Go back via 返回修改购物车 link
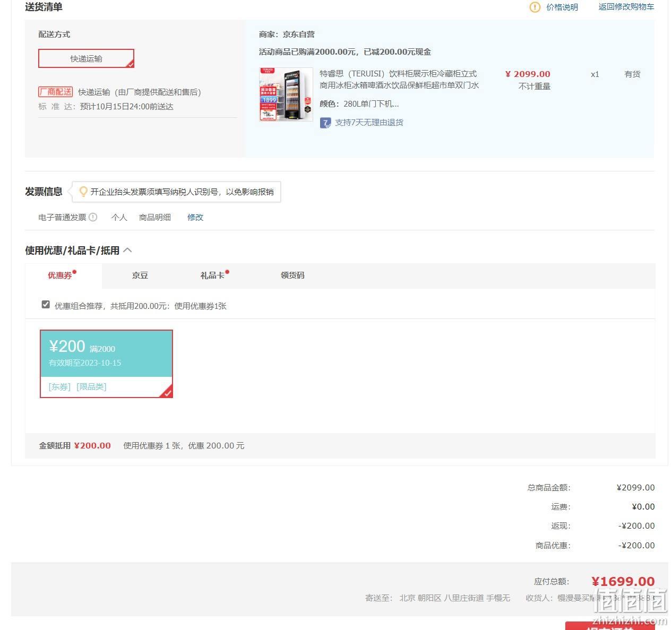672x630 pixels. 626,7
